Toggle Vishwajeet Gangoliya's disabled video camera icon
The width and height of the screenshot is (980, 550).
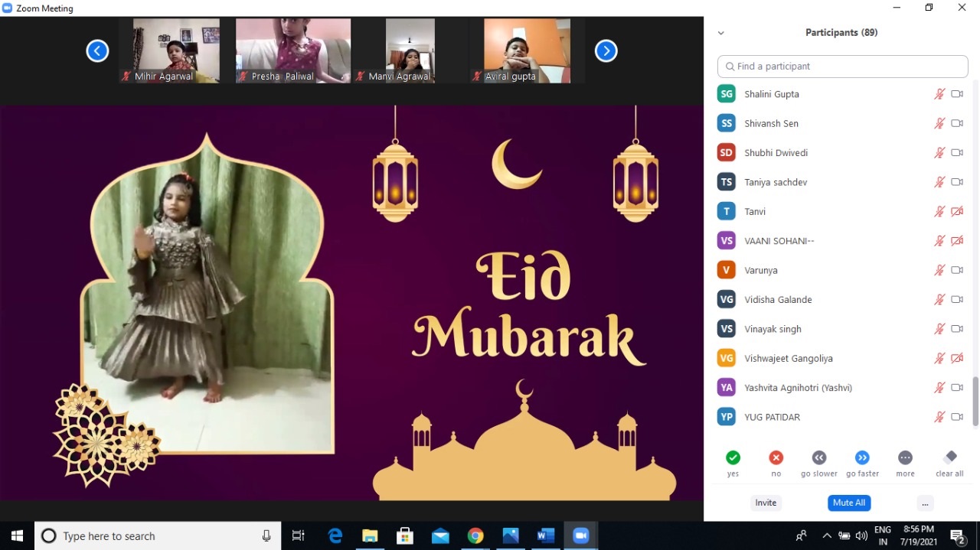coord(957,358)
